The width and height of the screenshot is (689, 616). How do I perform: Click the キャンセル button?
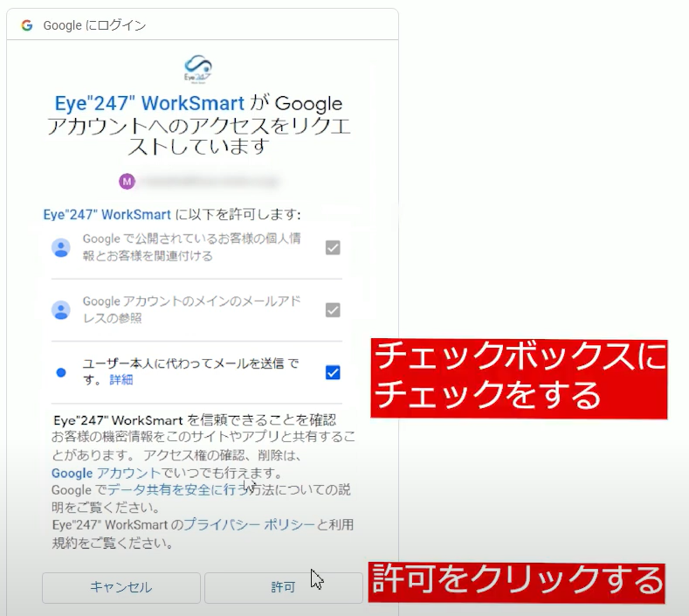coord(121,587)
